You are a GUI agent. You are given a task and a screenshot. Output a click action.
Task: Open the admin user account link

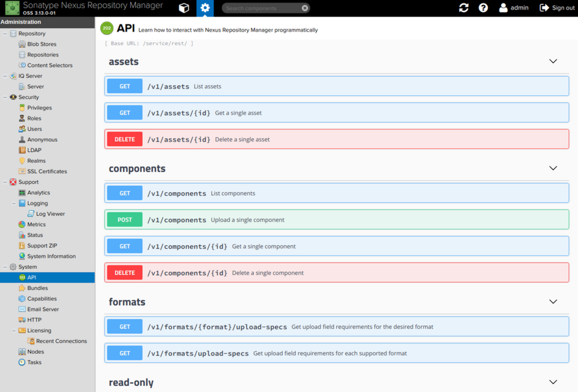pyautogui.click(x=514, y=8)
